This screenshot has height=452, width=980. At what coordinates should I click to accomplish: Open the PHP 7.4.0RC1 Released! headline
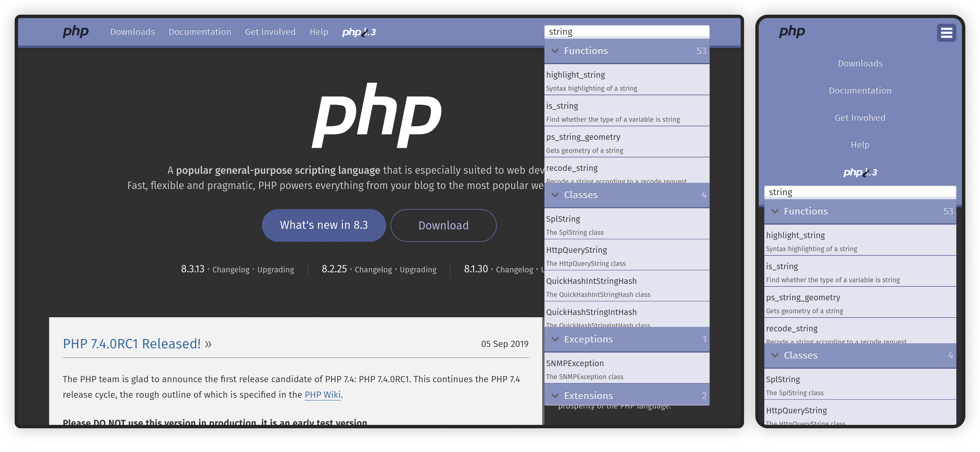click(132, 344)
